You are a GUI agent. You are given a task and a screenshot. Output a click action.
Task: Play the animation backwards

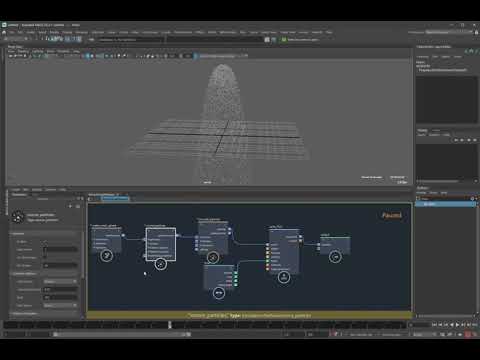point(452,324)
